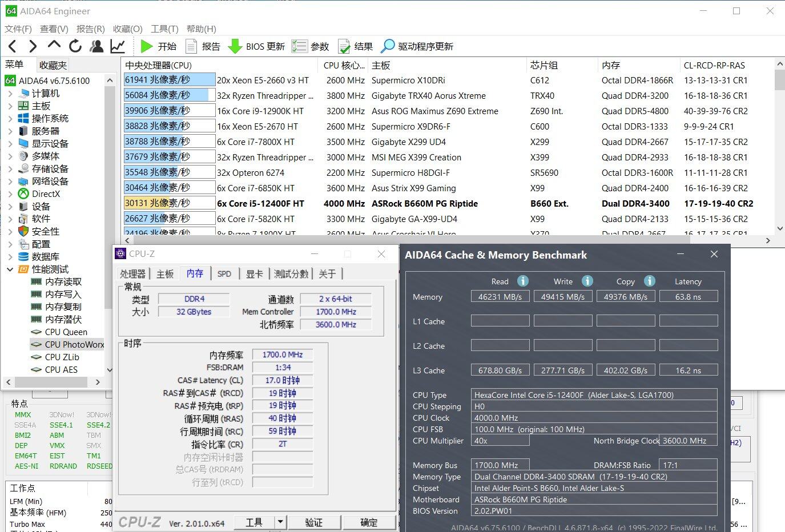785x532 pixels.
Task: Open the 工具 dropdown arrow in CPU-Z
Action: (280, 522)
